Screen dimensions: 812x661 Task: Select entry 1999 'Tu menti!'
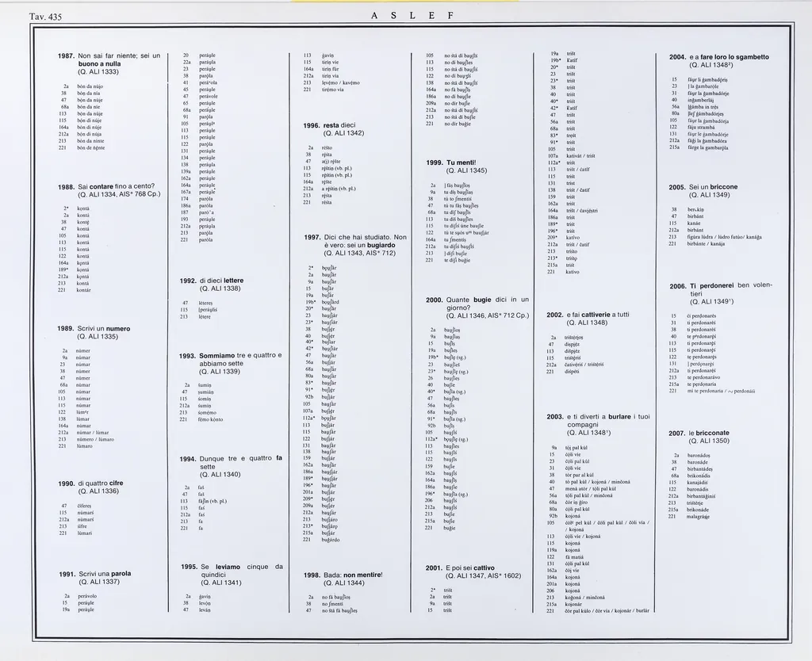pyautogui.click(x=462, y=162)
